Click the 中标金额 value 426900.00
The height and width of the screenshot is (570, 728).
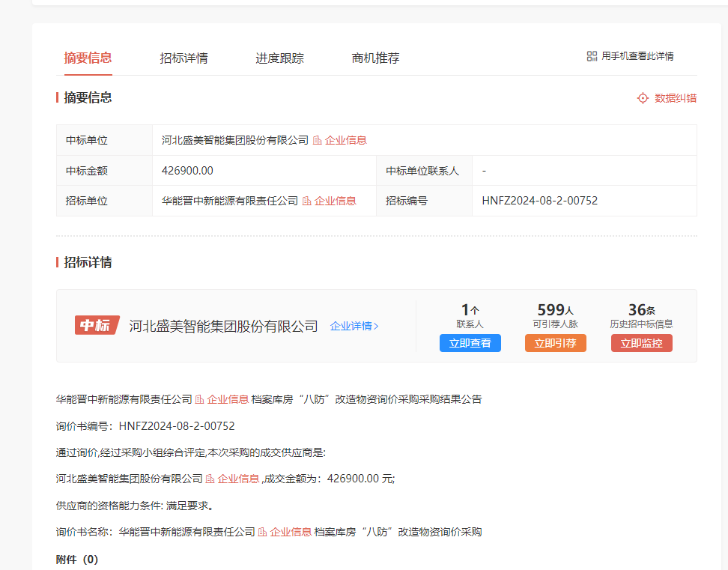187,171
